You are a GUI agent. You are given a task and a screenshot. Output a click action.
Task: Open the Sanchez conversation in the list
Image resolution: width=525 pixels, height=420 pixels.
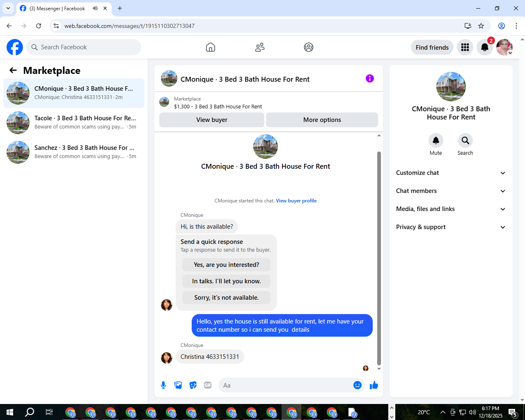click(x=74, y=152)
